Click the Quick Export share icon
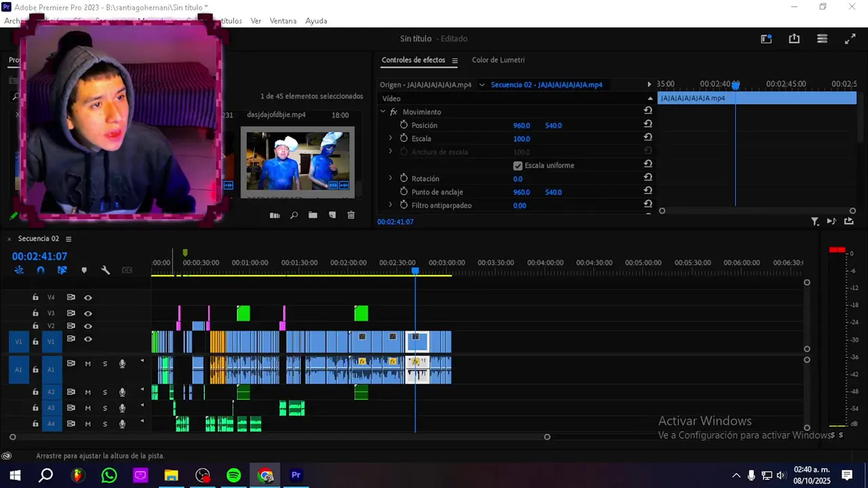This screenshot has width=868, height=488. [794, 39]
